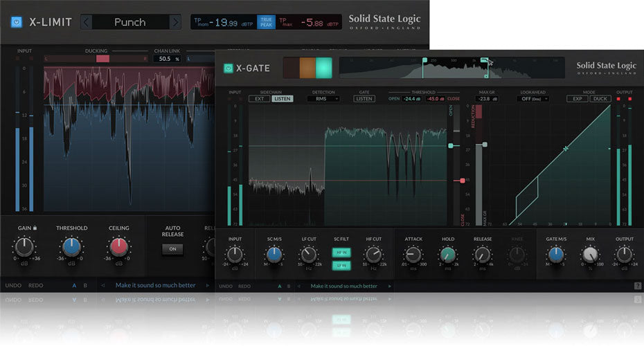Select A state in X-GATE footer
Viewport: 644px width, 346px height.
point(280,286)
